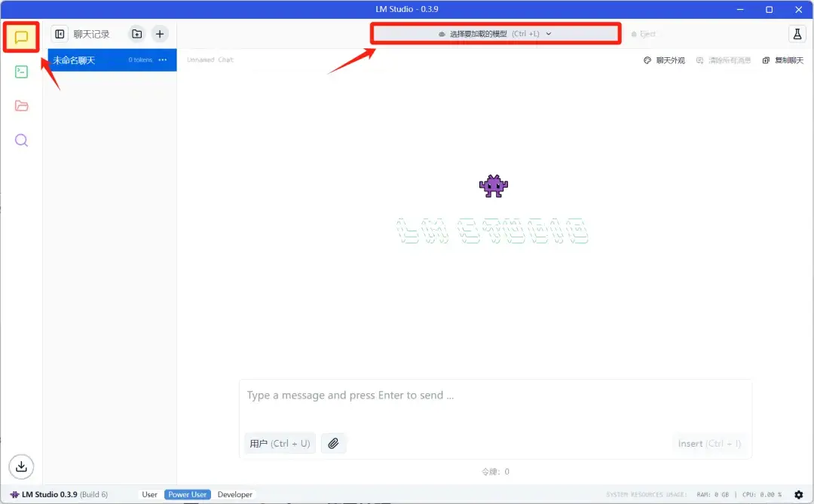This screenshot has height=504, width=814.
Task: Click 清除所有消息 clear all messages
Action: click(724, 60)
